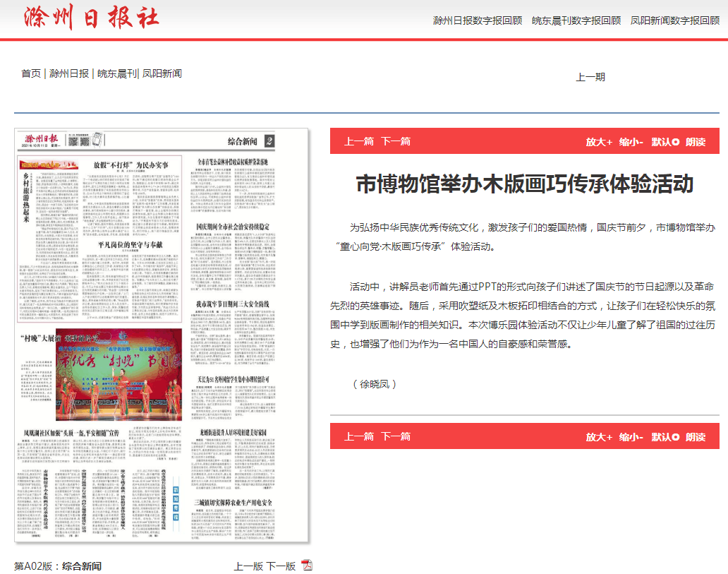Click 放大+ in the bottom article toolbar
The height and width of the screenshot is (574, 728).
pos(599,436)
